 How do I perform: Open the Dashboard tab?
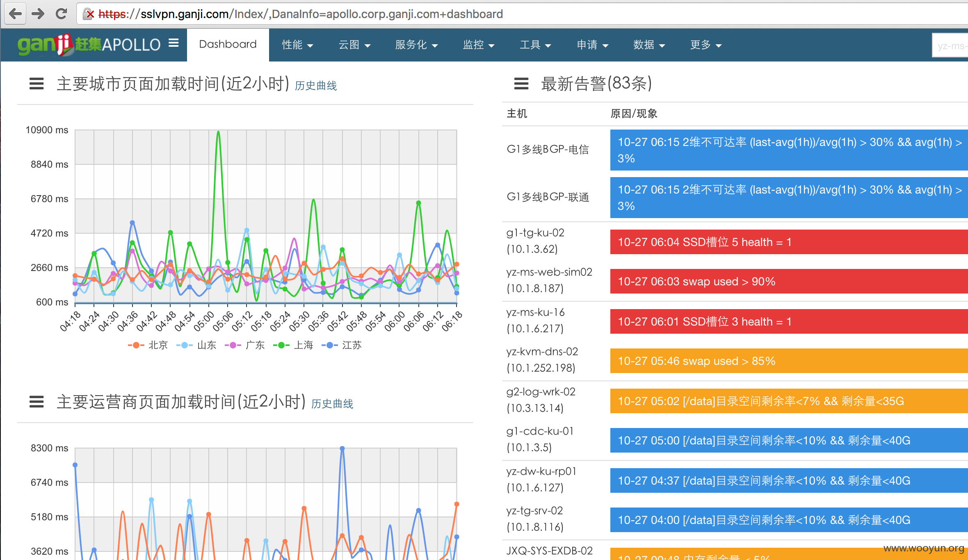pos(228,44)
